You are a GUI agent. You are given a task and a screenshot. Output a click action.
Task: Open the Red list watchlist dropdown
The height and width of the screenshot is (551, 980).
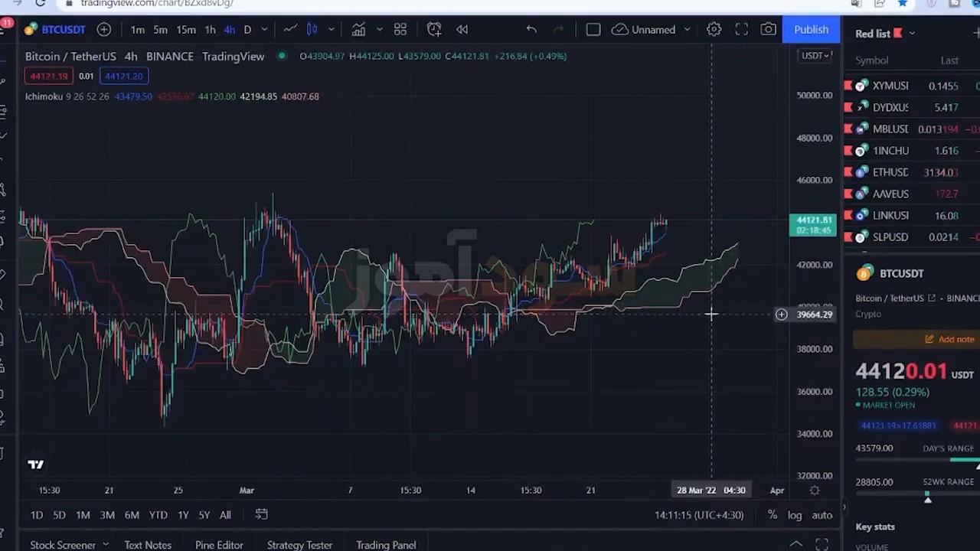tap(885, 34)
